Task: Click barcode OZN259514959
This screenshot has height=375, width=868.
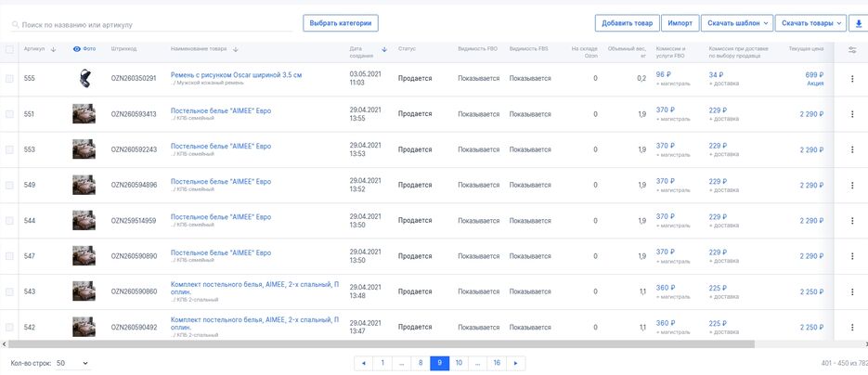Action: (x=134, y=221)
